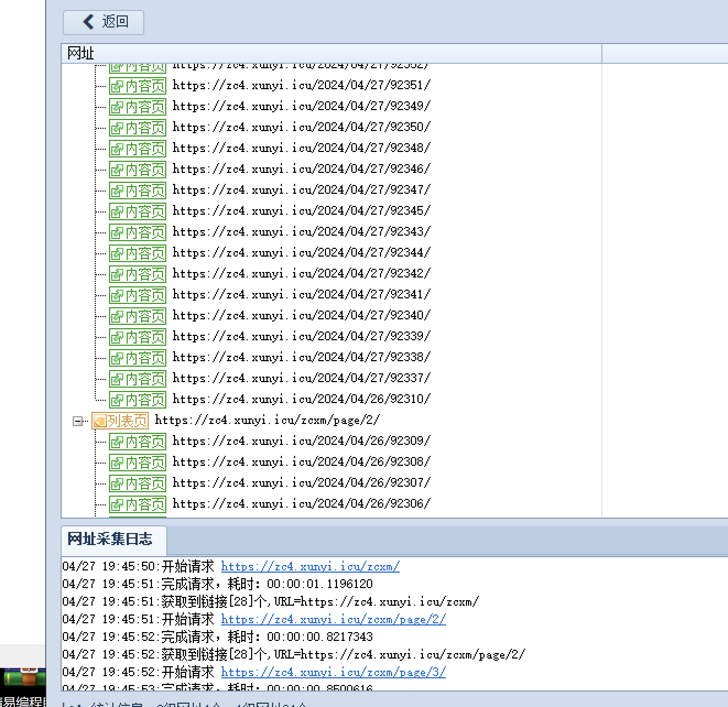Image resolution: width=728 pixels, height=707 pixels.
Task: Select URL text ending 04/27/92345/
Action: click(x=301, y=211)
